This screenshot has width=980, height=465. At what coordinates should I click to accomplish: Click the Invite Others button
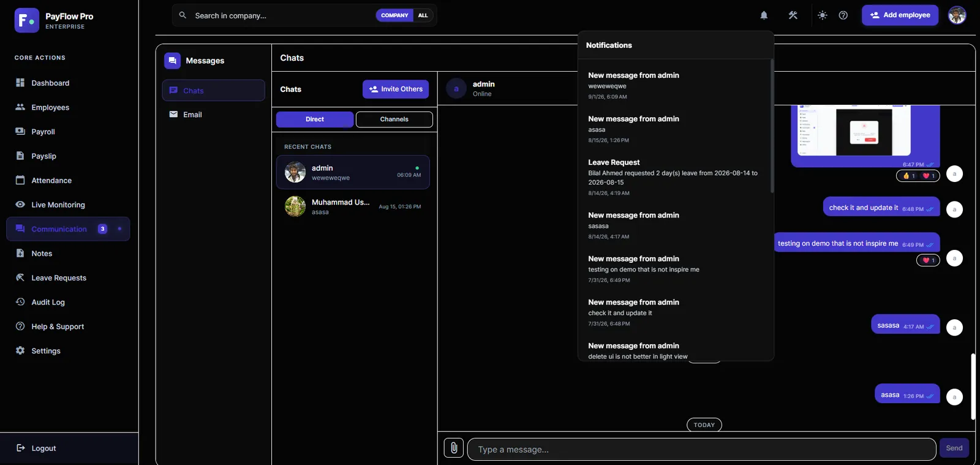[396, 89]
